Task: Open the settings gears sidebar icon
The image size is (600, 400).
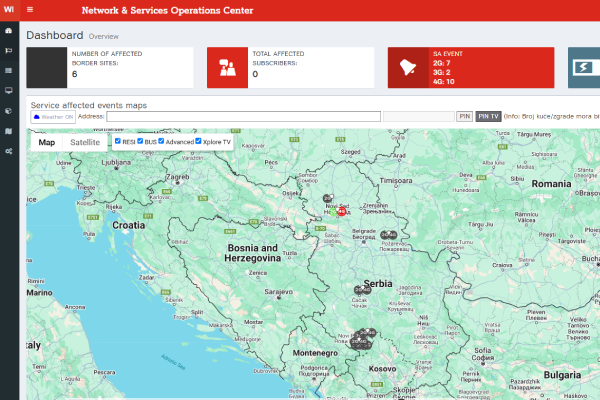Action: [9, 151]
